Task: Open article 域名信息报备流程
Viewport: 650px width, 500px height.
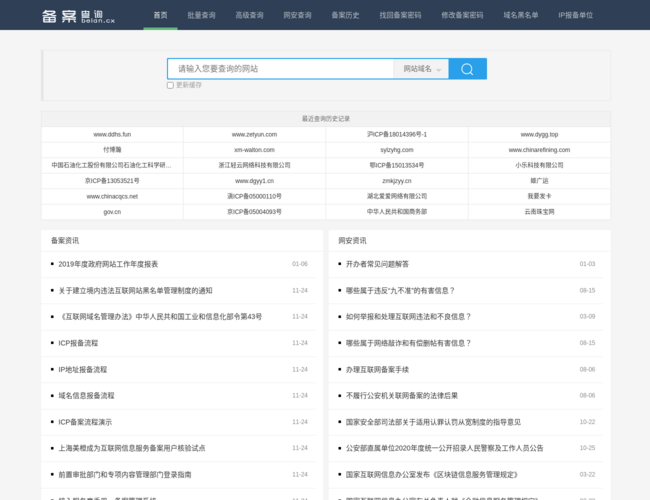Action: pos(86,396)
